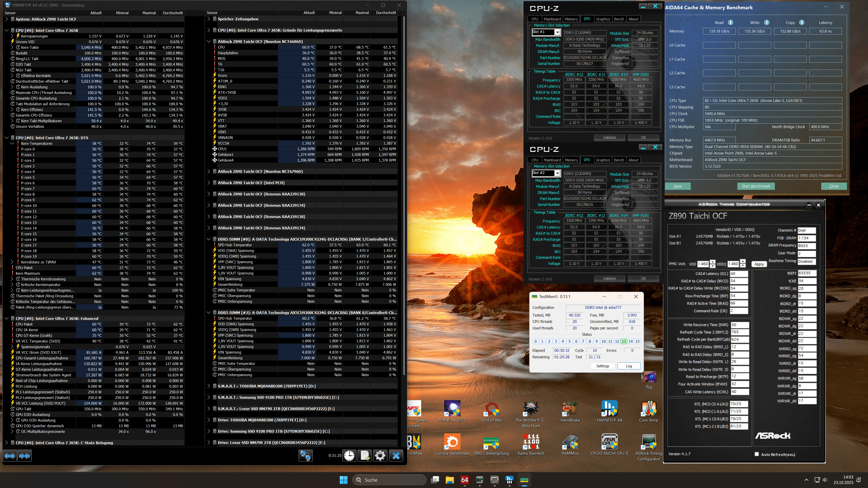This screenshot has width=868, height=488.
Task: Open the Slot #1 memory slot dropdown
Action: coord(557,32)
